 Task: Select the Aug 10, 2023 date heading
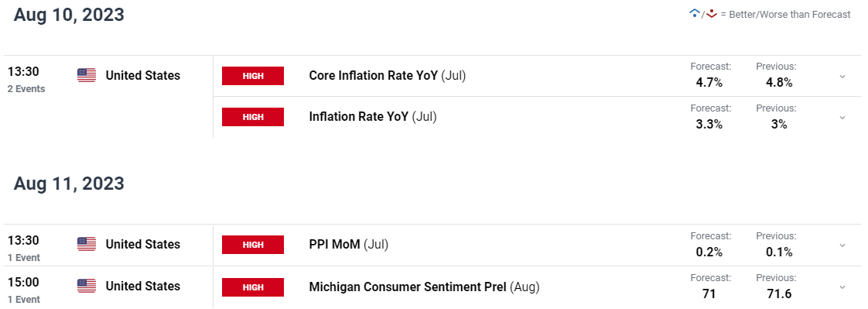pyautogui.click(x=69, y=15)
